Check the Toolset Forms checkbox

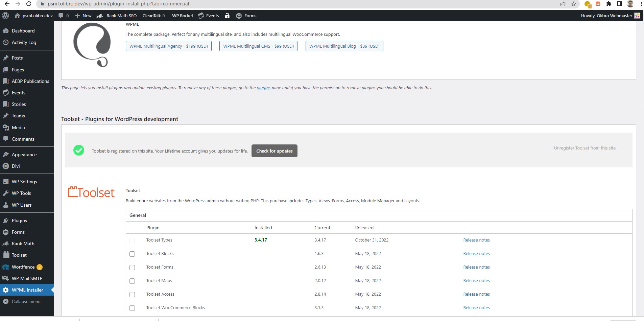pyautogui.click(x=132, y=268)
